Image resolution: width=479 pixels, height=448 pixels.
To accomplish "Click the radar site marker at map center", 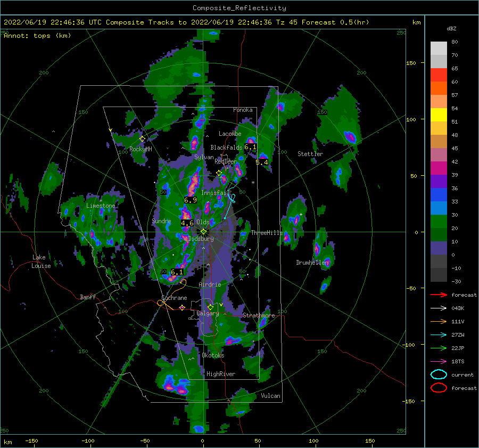I will coord(203,232).
